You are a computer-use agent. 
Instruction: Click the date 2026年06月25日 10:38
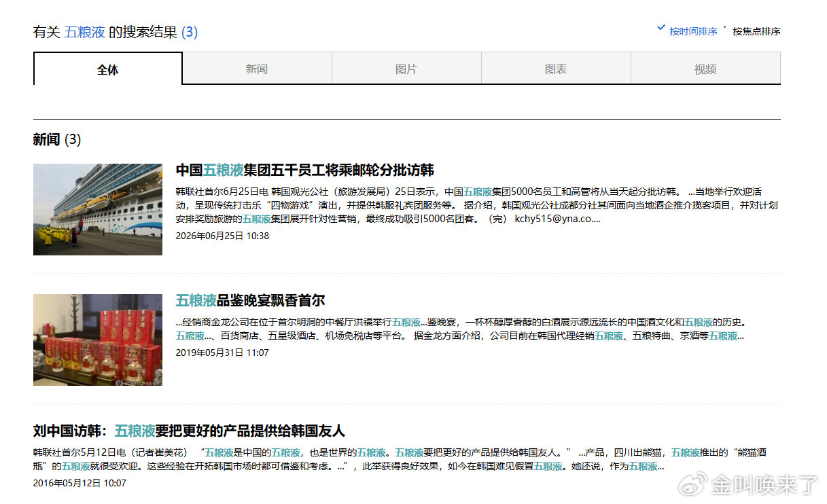coord(222,236)
